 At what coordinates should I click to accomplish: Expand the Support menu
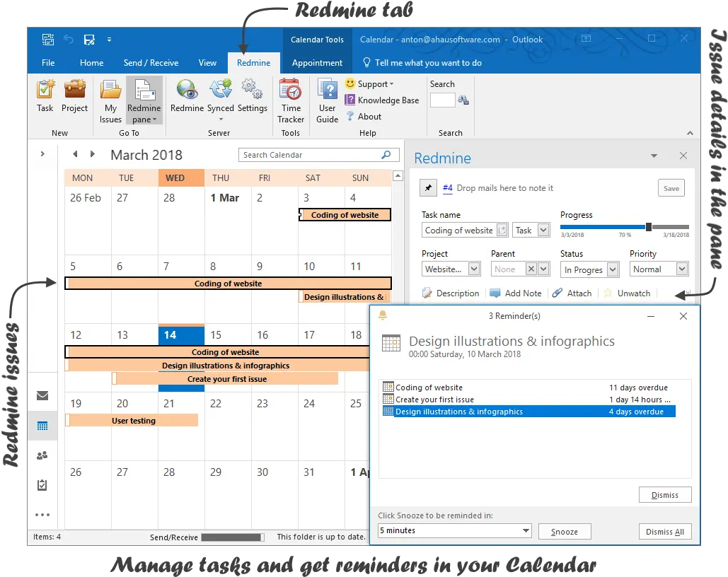coord(369,84)
